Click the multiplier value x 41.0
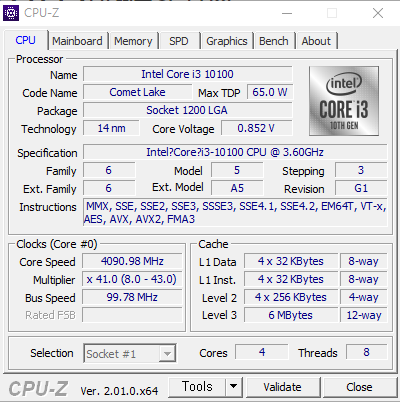Image resolution: width=400 pixels, height=402 pixels. point(132,279)
